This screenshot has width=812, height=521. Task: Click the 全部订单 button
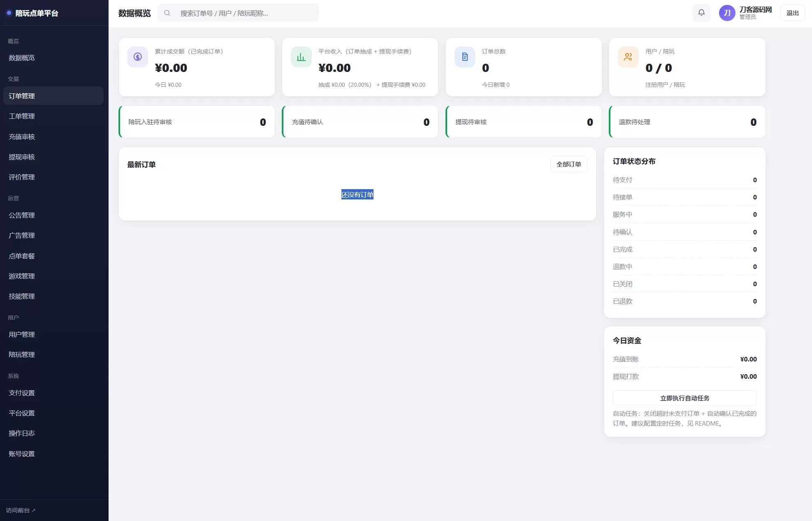568,164
